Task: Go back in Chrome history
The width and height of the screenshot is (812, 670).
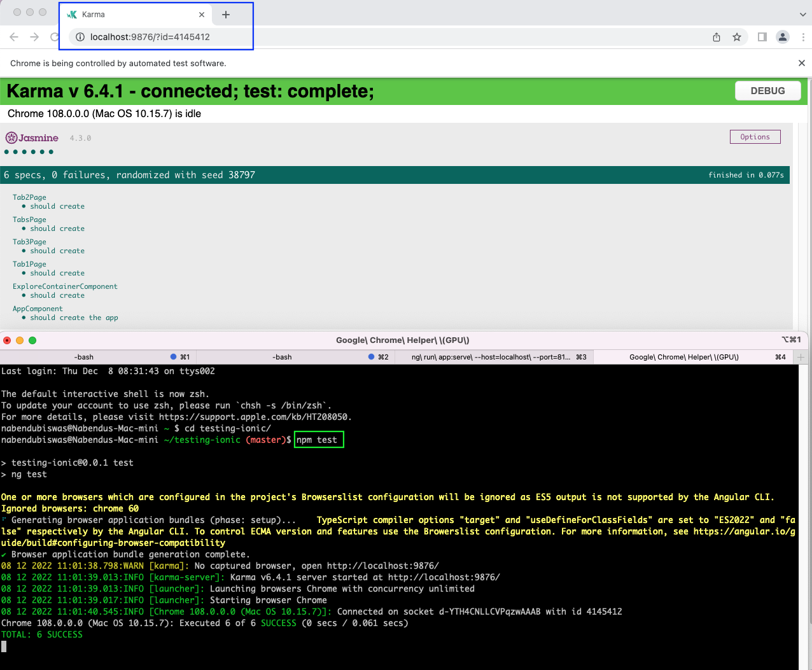Action: coord(14,37)
